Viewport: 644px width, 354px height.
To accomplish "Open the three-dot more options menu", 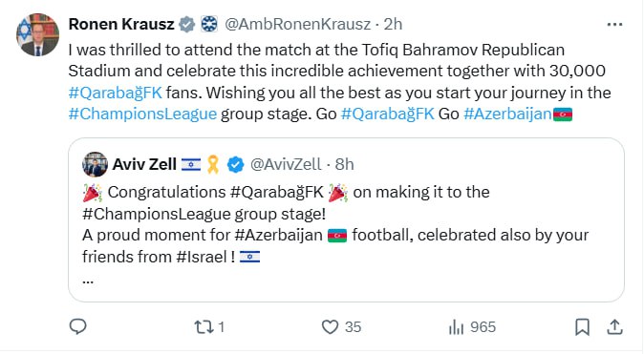I will pyautogui.click(x=614, y=25).
